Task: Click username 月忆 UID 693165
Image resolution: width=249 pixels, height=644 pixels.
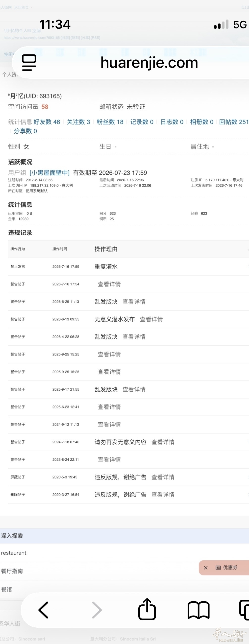Action: pos(35,96)
